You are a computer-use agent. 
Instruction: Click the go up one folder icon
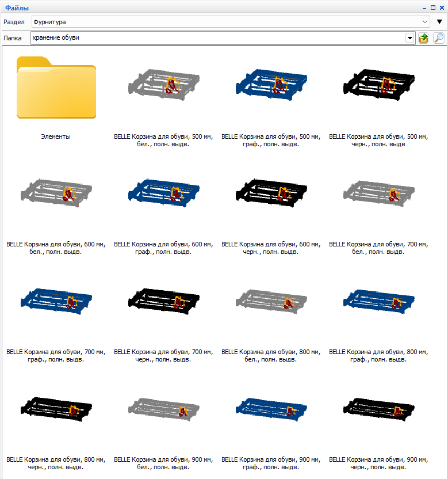point(423,38)
